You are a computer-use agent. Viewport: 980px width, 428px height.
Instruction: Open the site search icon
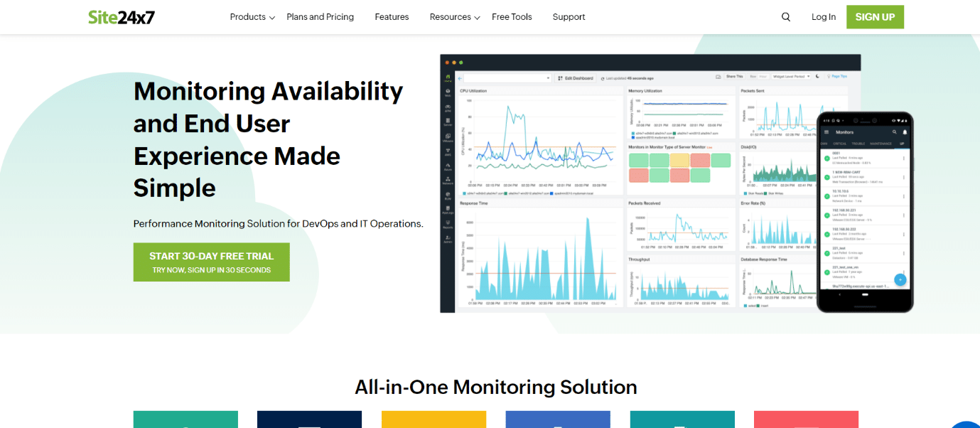click(786, 17)
